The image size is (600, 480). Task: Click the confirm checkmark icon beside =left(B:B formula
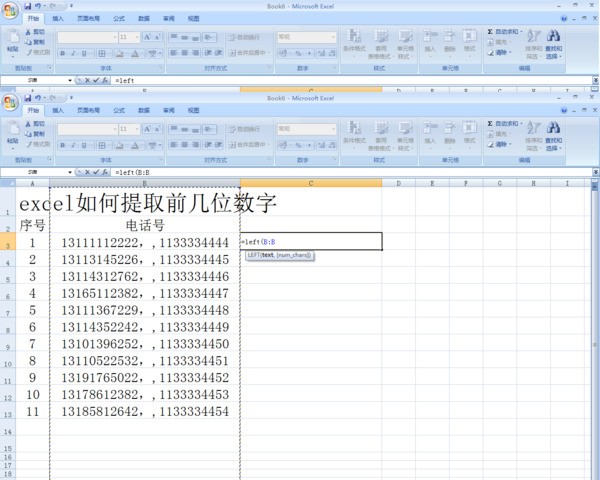(95, 172)
